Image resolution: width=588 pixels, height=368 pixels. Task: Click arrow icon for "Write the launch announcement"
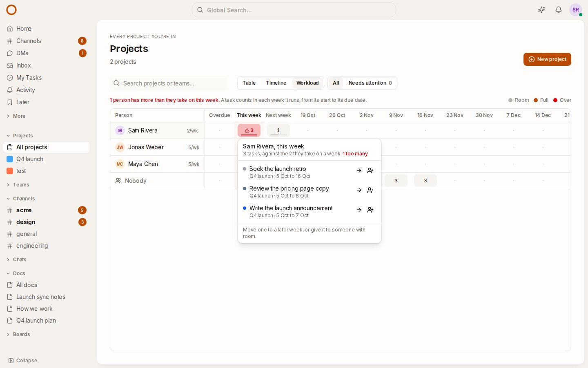(x=359, y=210)
